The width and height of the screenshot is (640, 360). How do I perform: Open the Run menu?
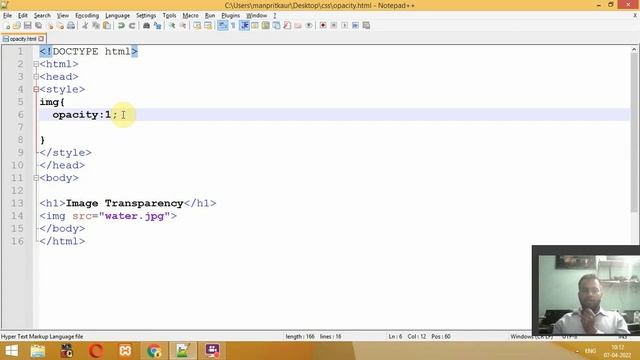210,16
